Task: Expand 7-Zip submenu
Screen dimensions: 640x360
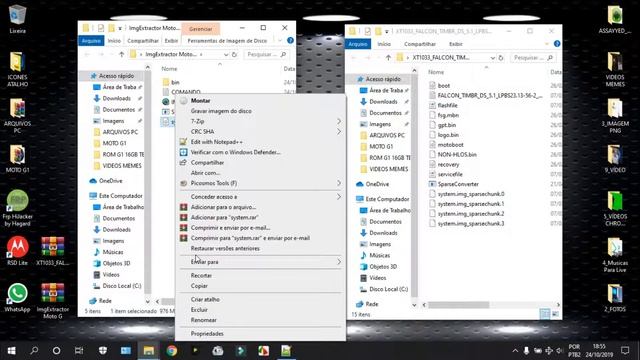Action: [260, 121]
